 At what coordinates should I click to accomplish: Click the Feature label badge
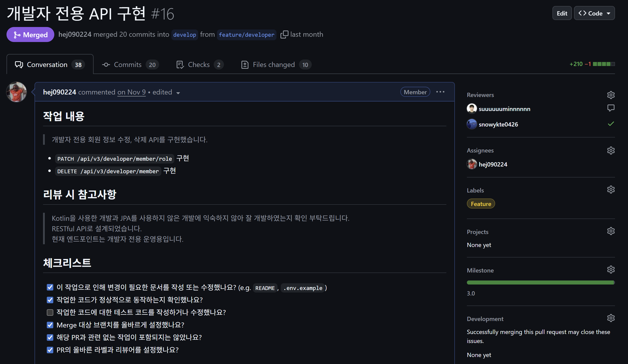pos(481,204)
